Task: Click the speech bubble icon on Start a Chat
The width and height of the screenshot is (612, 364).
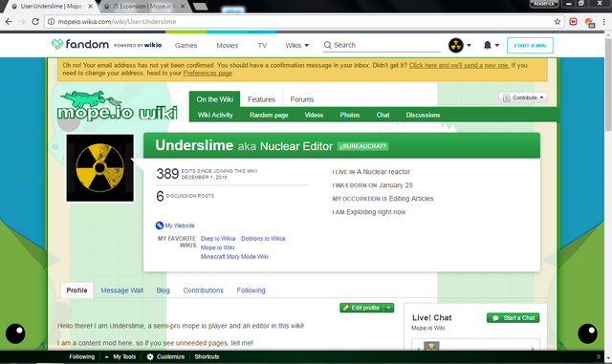Action: (495, 318)
